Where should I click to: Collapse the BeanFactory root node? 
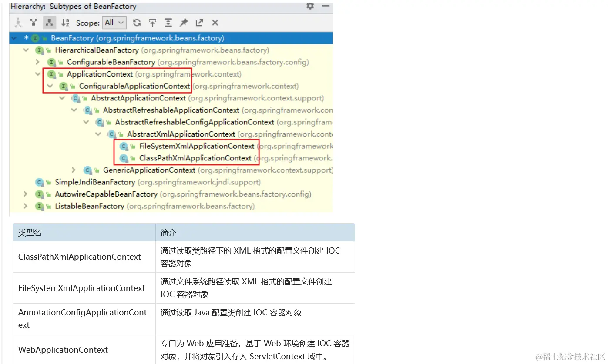(14, 38)
